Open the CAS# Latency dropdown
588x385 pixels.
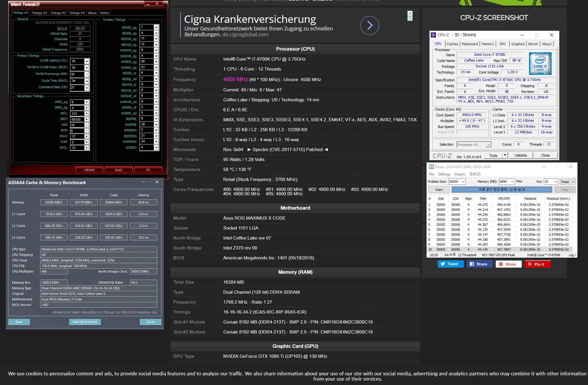click(x=87, y=61)
